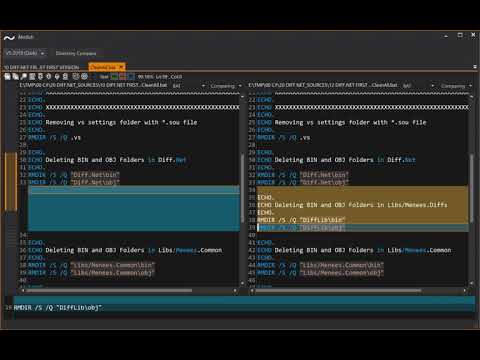Click the blue square toolbar button
Screen dimensions: 480x360
point(131,77)
